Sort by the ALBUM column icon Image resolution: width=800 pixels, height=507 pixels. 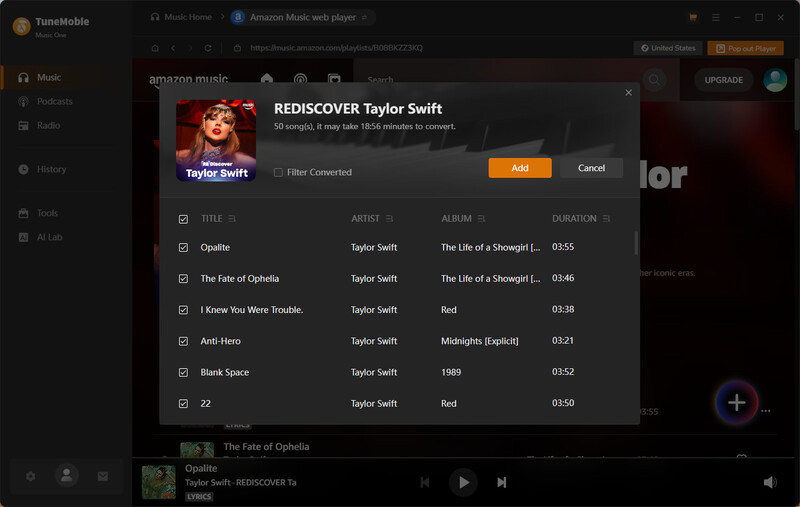click(x=481, y=219)
